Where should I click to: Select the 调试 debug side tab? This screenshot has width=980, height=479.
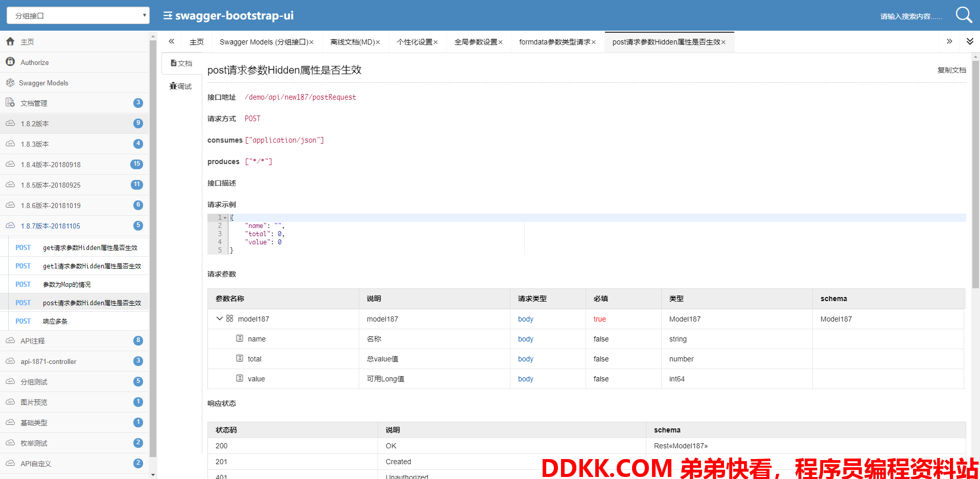point(181,86)
